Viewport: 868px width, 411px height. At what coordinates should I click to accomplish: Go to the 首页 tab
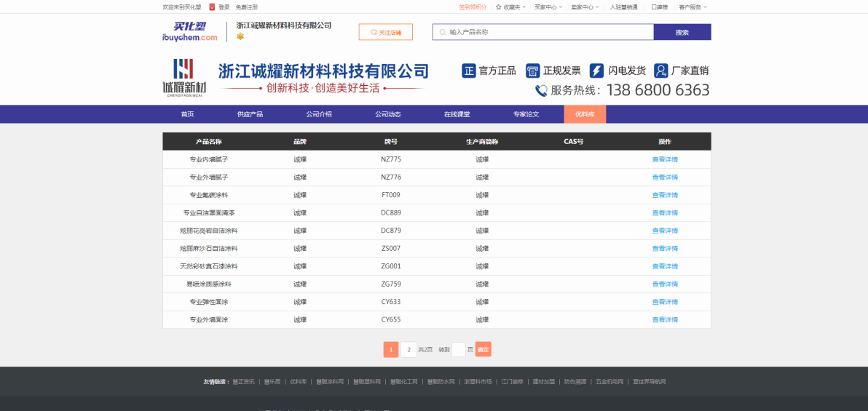(x=188, y=114)
